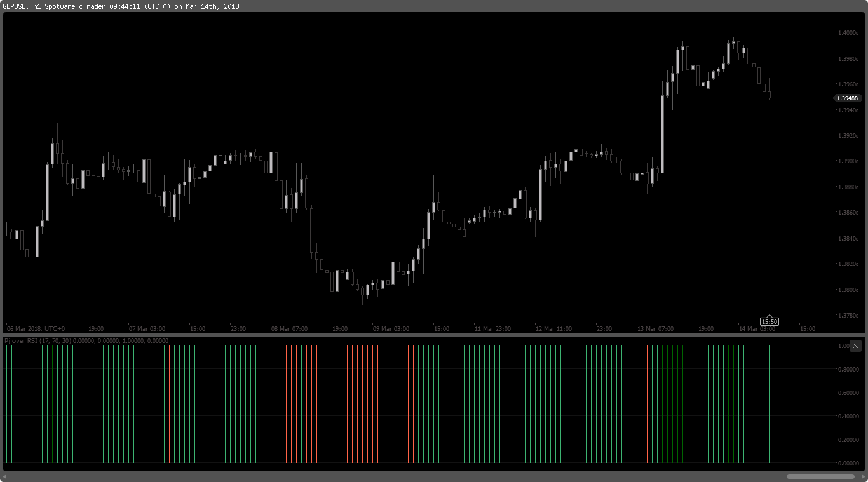The image size is (868, 482).
Task: Click the 1.4000 price axis label
Action: coord(847,33)
